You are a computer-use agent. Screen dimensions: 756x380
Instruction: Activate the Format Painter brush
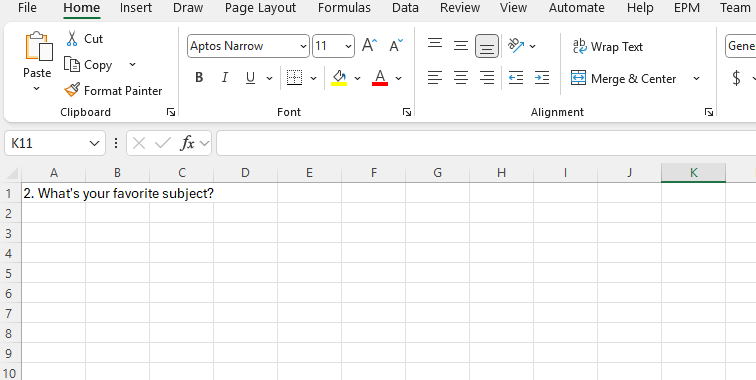coord(113,91)
